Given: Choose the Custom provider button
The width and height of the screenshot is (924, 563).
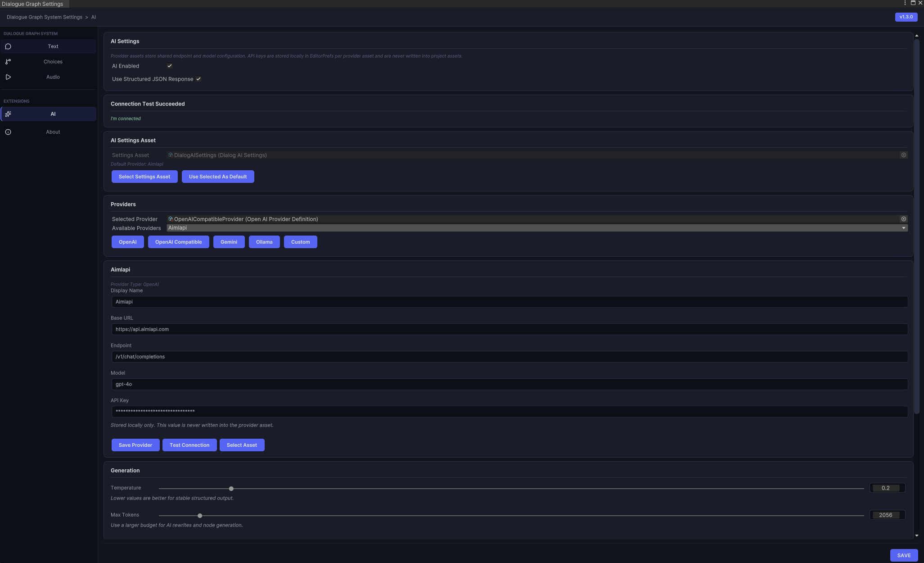Looking at the screenshot, I should tap(301, 242).
